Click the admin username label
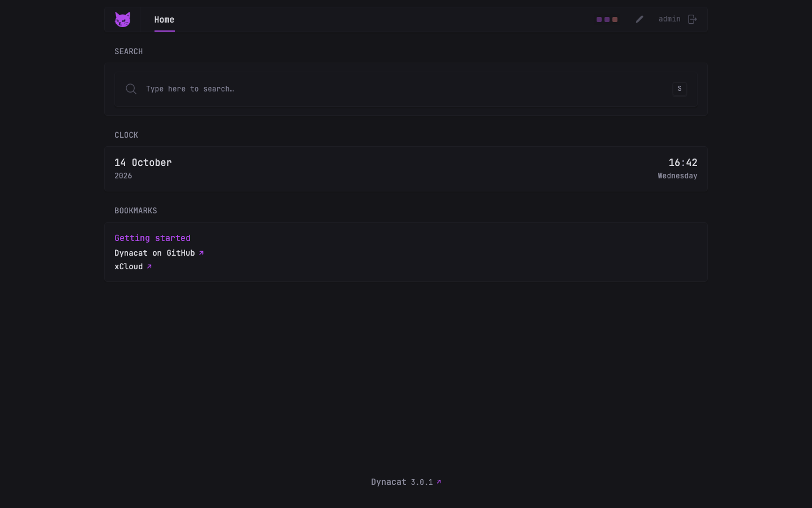 pos(669,19)
